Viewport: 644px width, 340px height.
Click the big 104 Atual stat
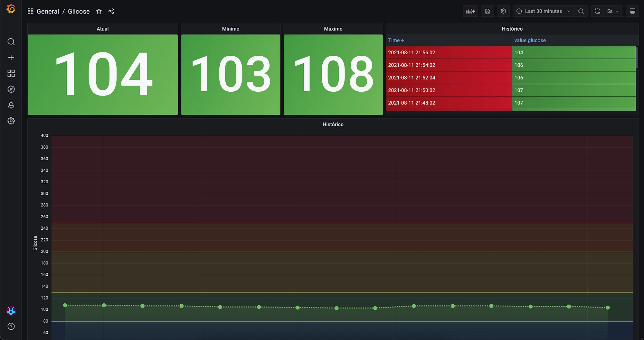click(x=103, y=75)
